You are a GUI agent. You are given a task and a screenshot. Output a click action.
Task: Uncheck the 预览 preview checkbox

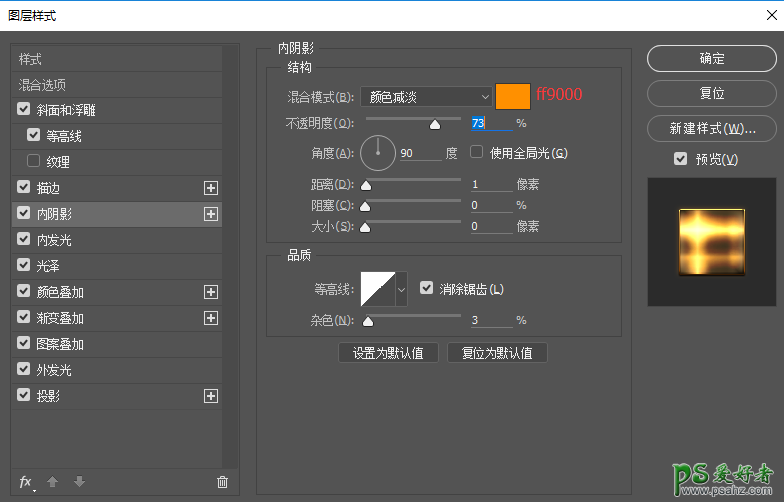681,159
